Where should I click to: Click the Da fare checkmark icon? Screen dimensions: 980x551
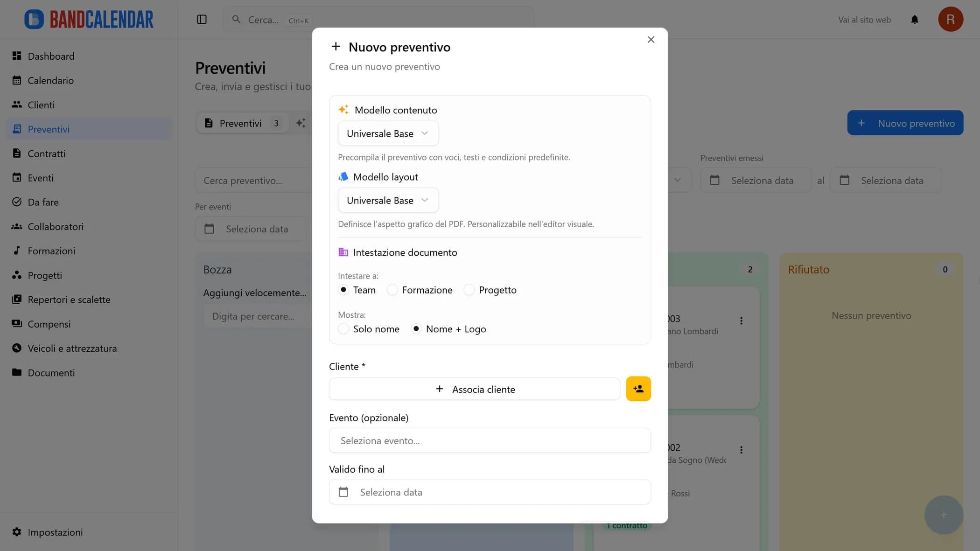click(17, 202)
